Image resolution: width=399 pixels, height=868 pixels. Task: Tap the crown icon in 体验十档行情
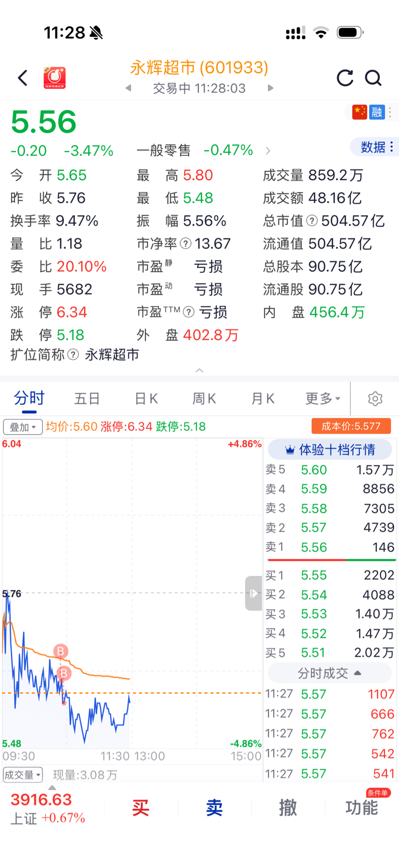[289, 450]
